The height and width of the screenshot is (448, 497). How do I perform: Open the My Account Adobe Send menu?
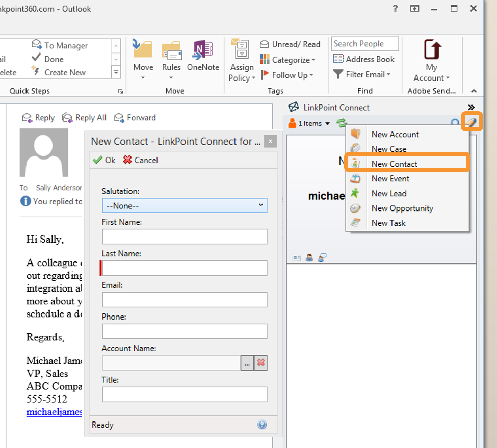(x=432, y=61)
